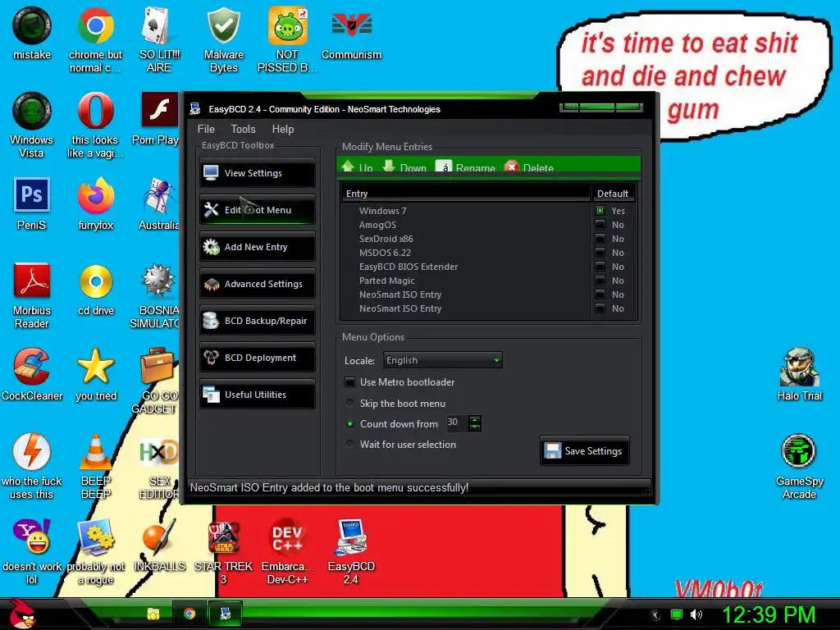Open Chrome 'chrome but normal' desktop icon
The height and width of the screenshot is (630, 840).
95,40
